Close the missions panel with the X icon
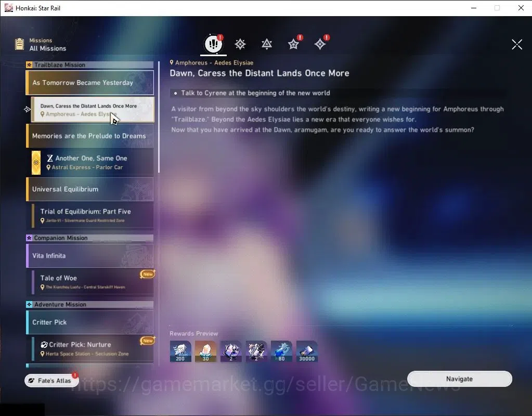532x416 pixels. (517, 44)
